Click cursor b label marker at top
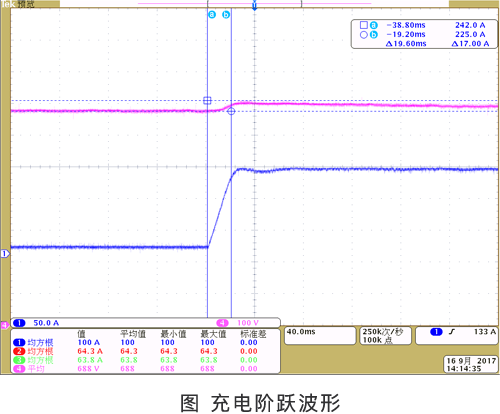The image size is (500, 414). tap(226, 15)
